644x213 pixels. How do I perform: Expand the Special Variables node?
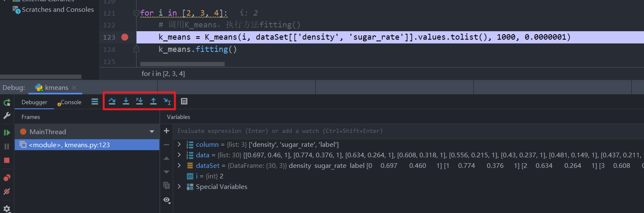coord(179,187)
